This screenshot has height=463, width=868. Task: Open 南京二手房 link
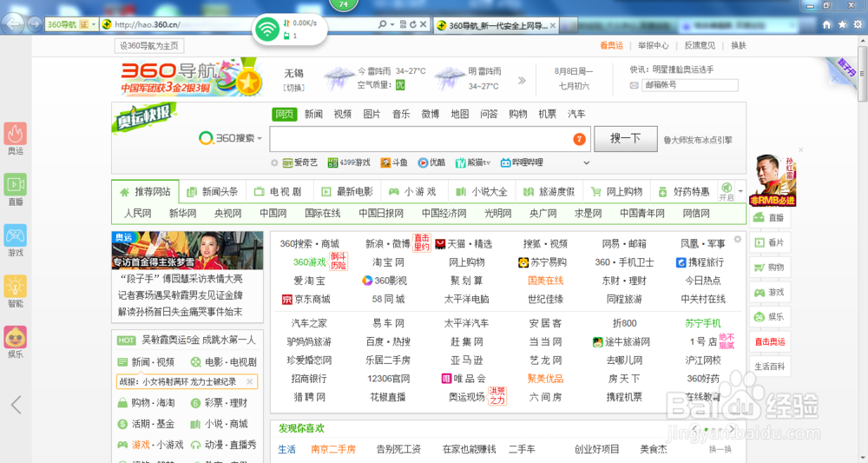(332, 449)
